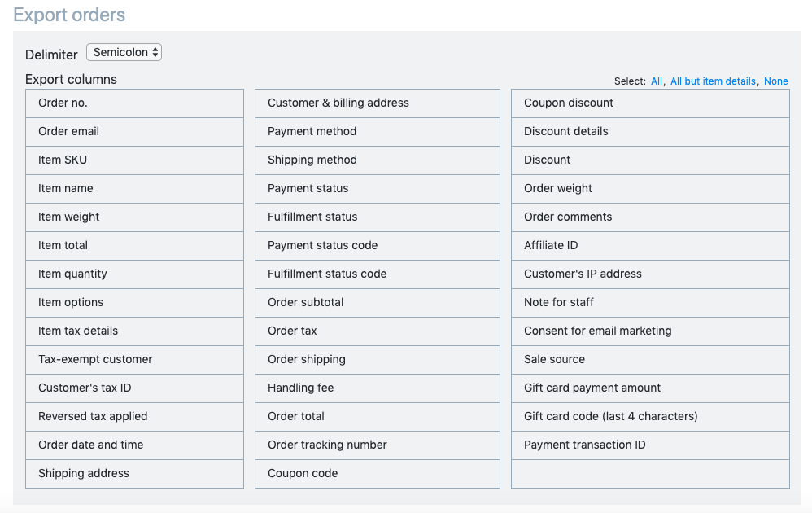Open the Delimiter dropdown set to Semicolon

pos(124,52)
